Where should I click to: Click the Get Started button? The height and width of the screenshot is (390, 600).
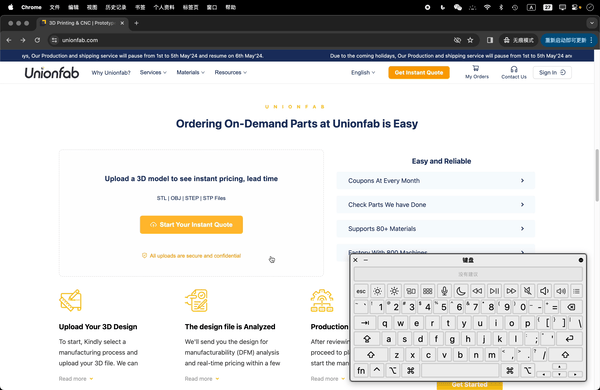coord(469,385)
